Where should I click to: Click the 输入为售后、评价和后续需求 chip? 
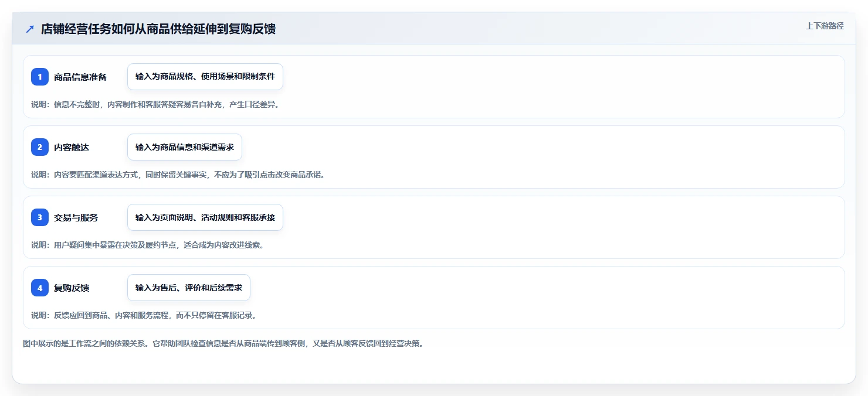click(x=189, y=288)
